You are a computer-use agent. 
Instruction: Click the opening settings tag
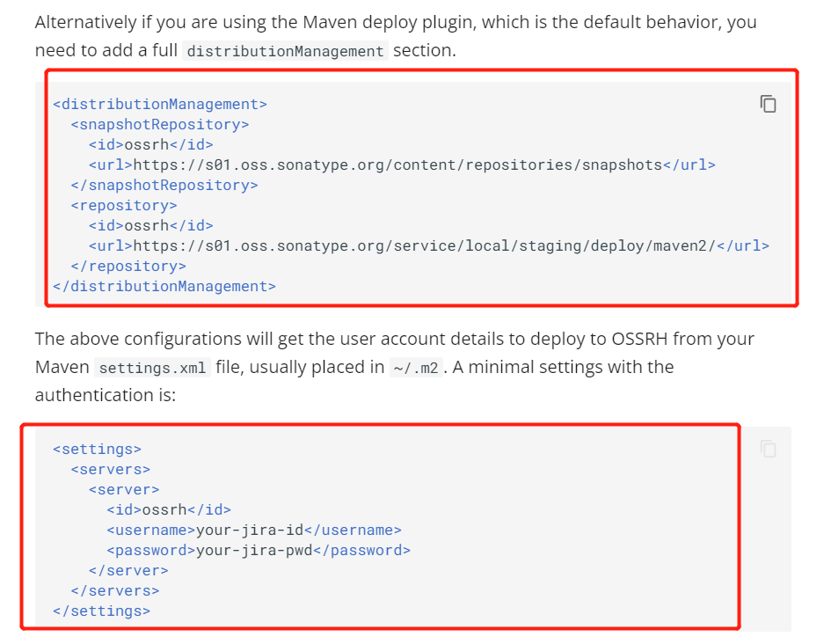98,449
